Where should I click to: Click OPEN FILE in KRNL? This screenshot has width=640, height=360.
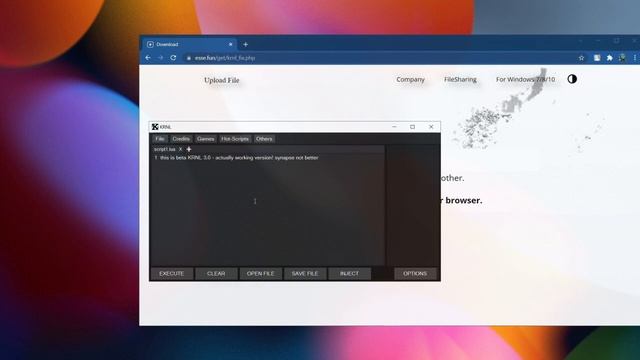pos(260,273)
